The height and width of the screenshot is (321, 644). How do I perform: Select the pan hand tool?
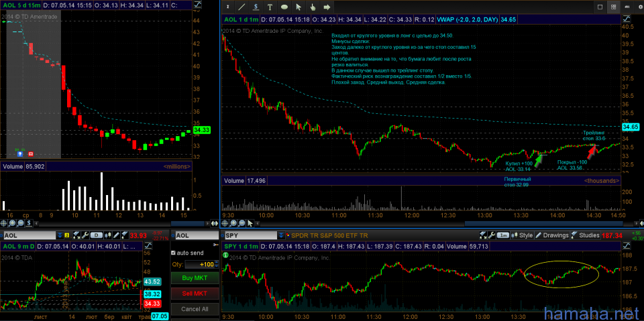coord(313,7)
